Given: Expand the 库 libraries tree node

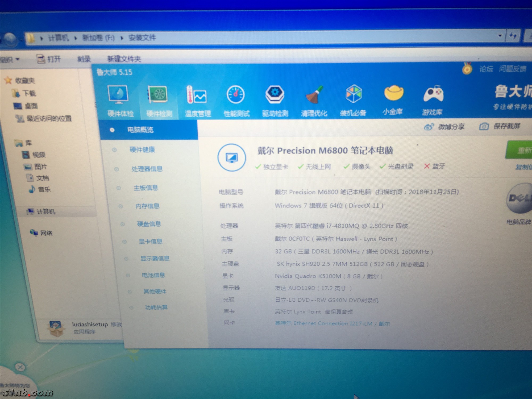Looking at the screenshot, I should pyautogui.click(x=28, y=143).
